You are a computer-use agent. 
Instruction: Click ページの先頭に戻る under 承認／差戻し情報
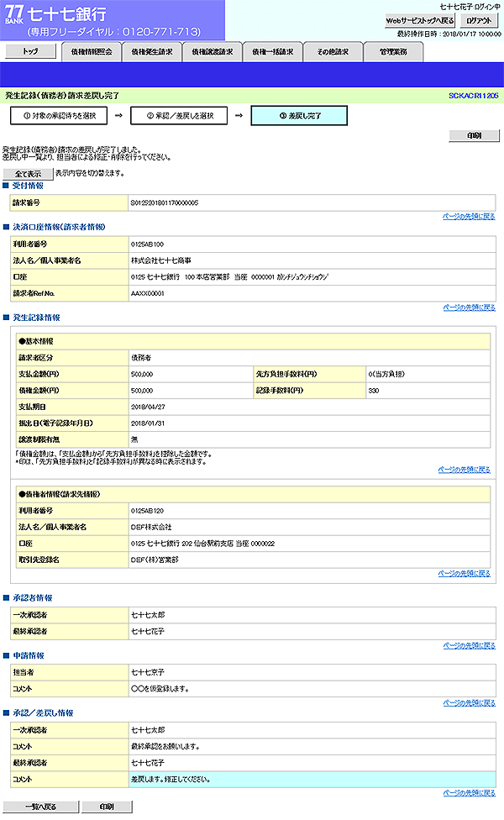click(469, 793)
